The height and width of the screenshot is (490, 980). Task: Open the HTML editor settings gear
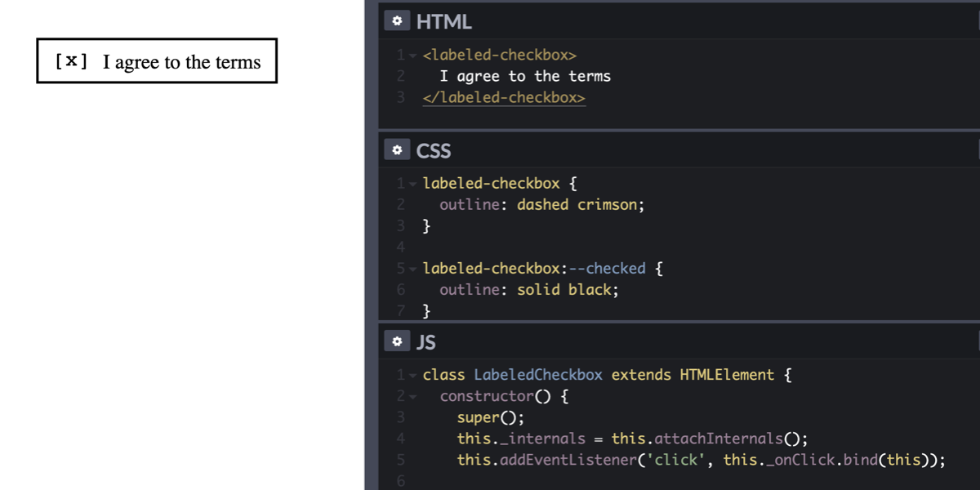click(396, 22)
